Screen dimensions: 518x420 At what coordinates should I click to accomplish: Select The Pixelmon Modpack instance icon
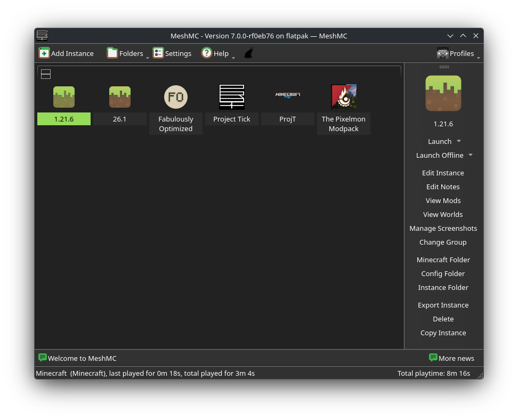point(343,97)
